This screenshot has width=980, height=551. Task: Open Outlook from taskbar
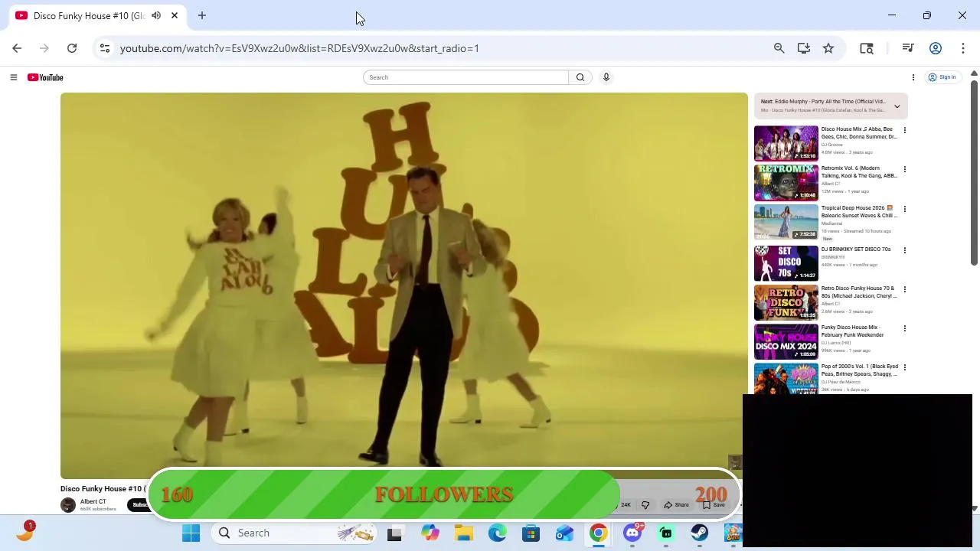[565, 533]
